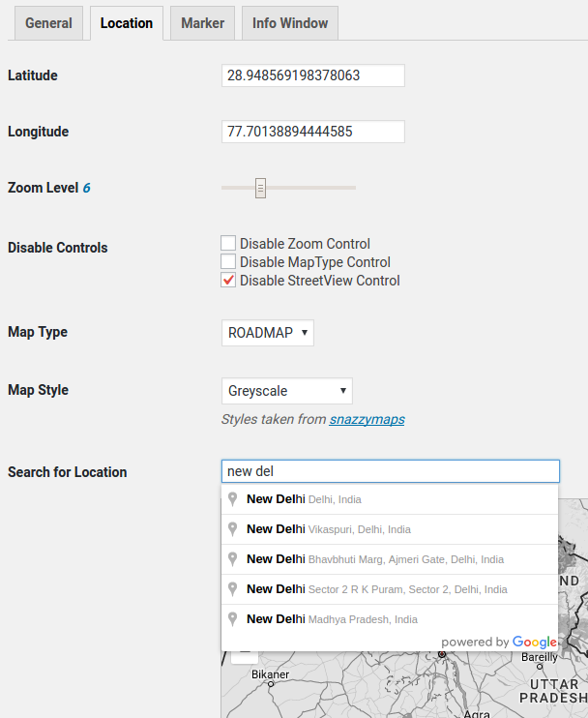
Task: Open the Info Window tab
Action: tap(290, 23)
